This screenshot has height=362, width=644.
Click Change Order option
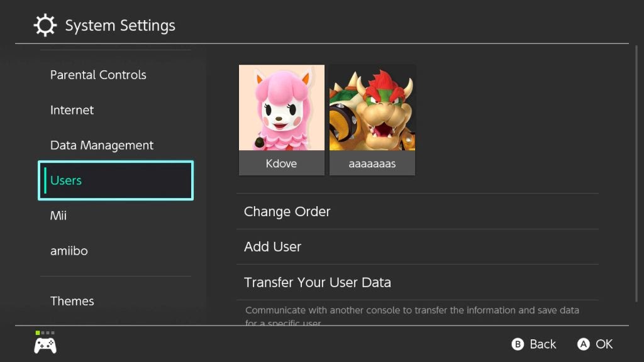click(x=287, y=212)
